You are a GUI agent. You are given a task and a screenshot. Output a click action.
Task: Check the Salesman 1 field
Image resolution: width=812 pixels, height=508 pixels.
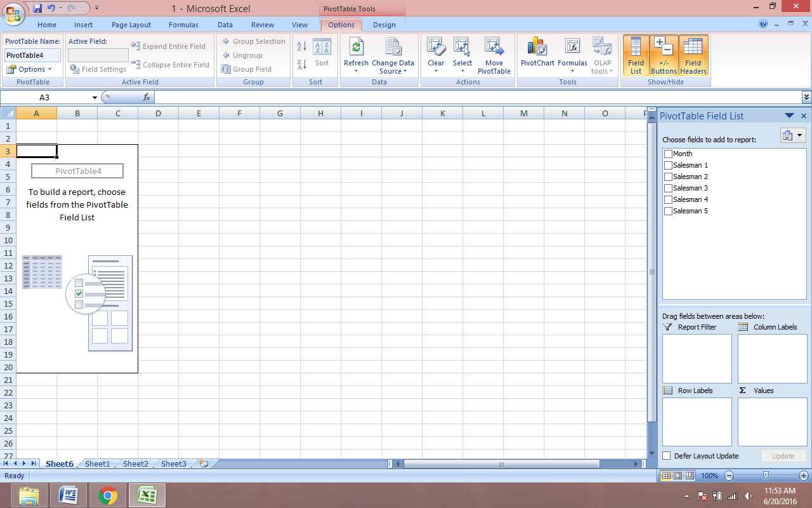(x=668, y=165)
